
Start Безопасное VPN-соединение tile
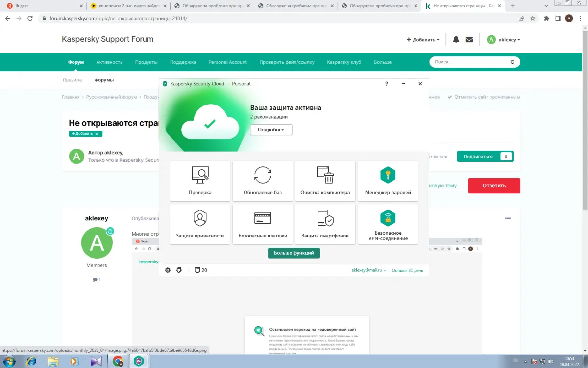[388, 224]
